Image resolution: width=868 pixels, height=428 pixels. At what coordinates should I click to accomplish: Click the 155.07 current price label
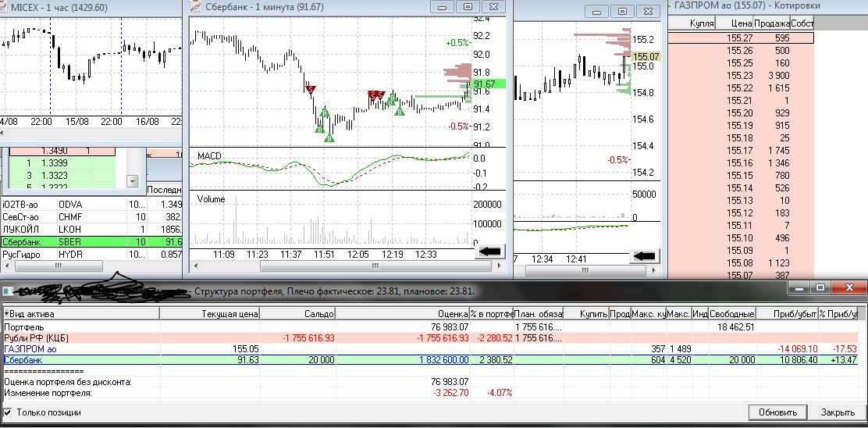tap(646, 56)
